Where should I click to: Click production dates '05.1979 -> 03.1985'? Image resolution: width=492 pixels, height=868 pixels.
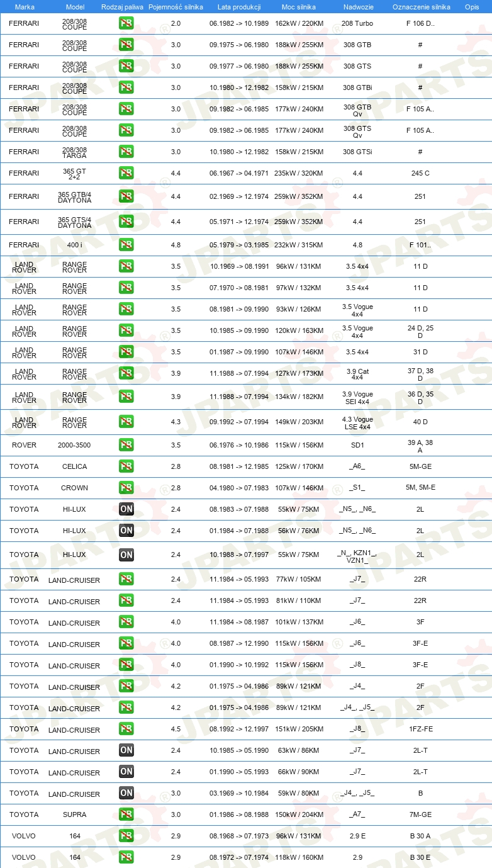coord(239,245)
